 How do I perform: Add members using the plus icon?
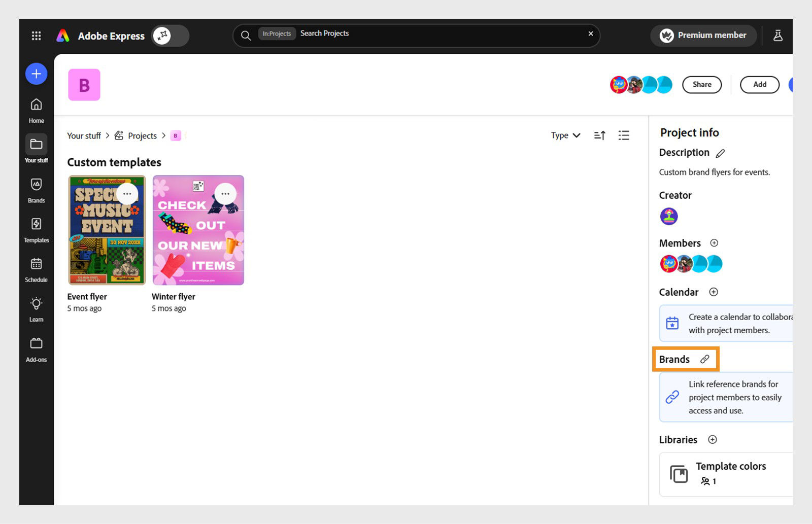pos(714,243)
